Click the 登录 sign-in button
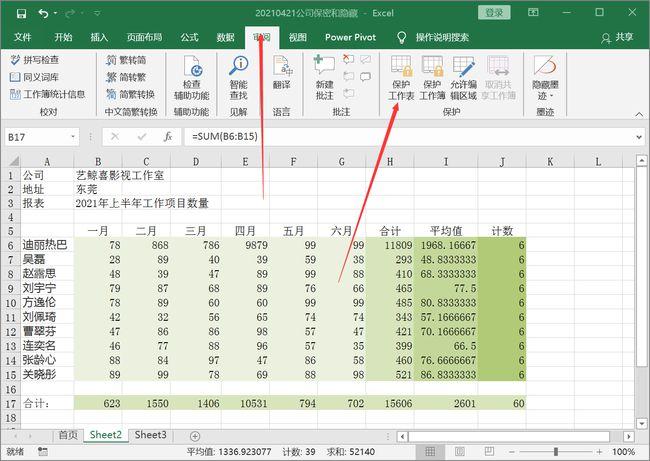Image resolution: width=650 pixels, height=461 pixels. click(x=494, y=13)
